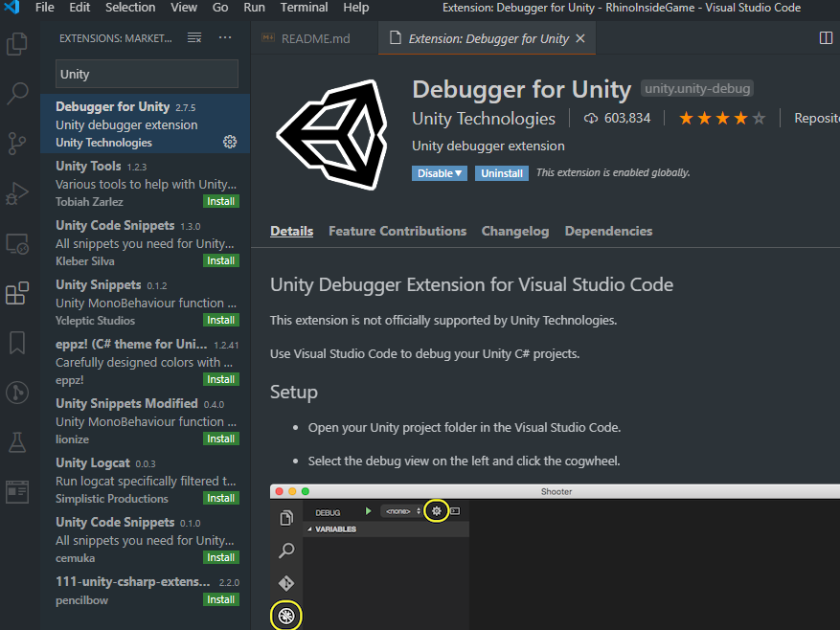Open the extensions panel more actions ellipsis

point(225,37)
